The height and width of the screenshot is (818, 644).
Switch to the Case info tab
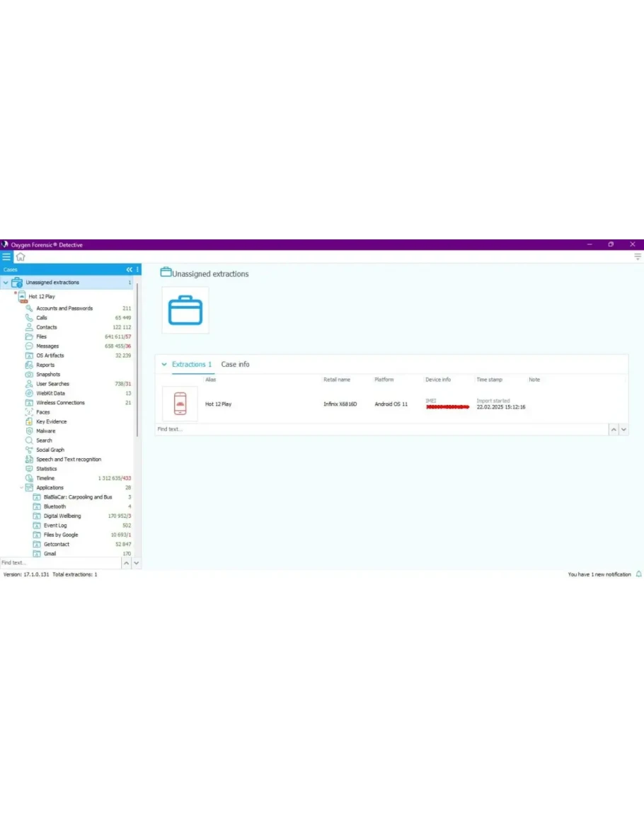(x=235, y=365)
